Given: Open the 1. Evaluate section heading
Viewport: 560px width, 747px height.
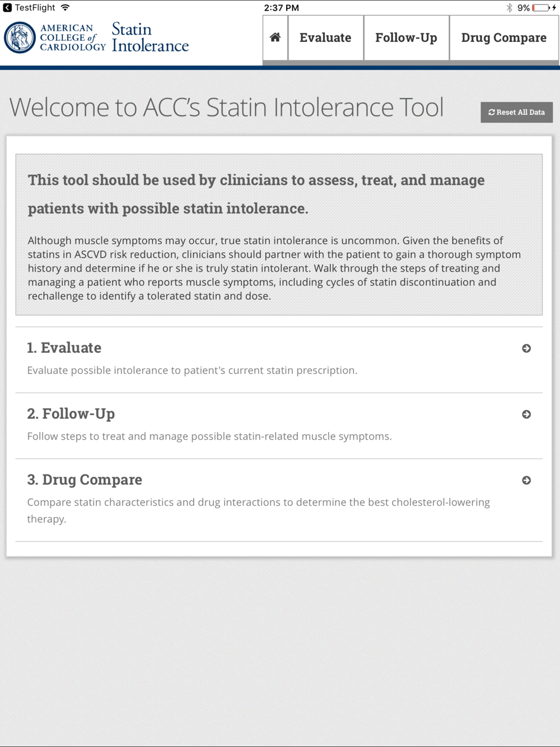Looking at the screenshot, I should (64, 348).
